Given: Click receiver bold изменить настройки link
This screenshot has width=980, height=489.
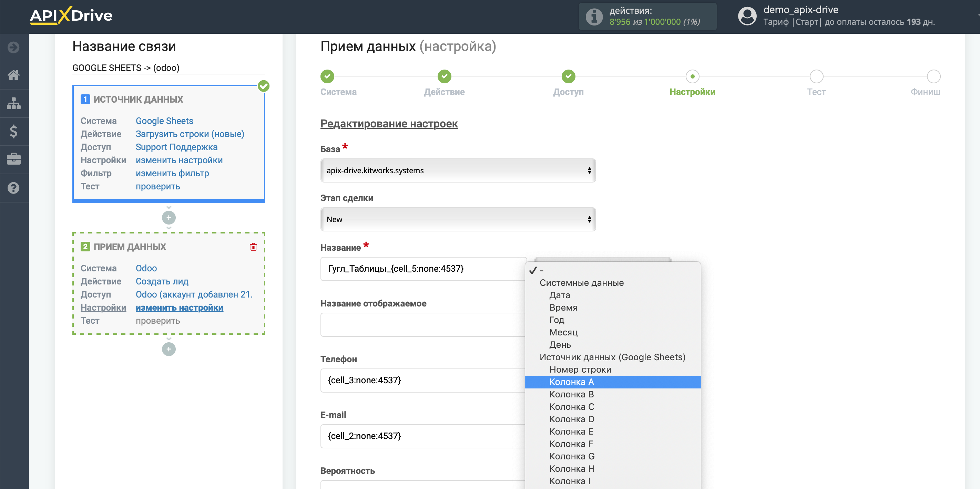Looking at the screenshot, I should [x=179, y=308].
